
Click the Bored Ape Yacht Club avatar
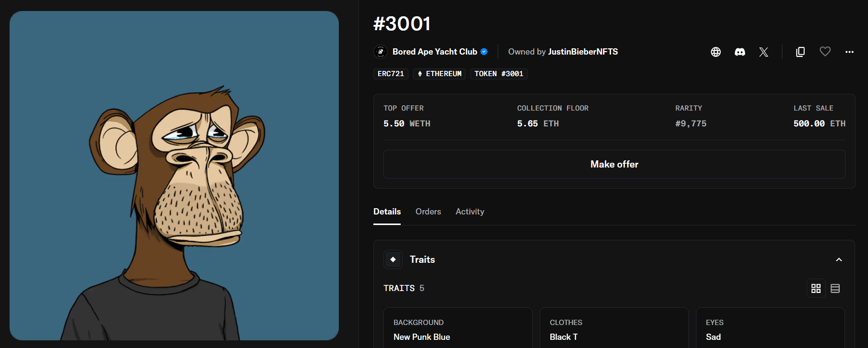381,52
